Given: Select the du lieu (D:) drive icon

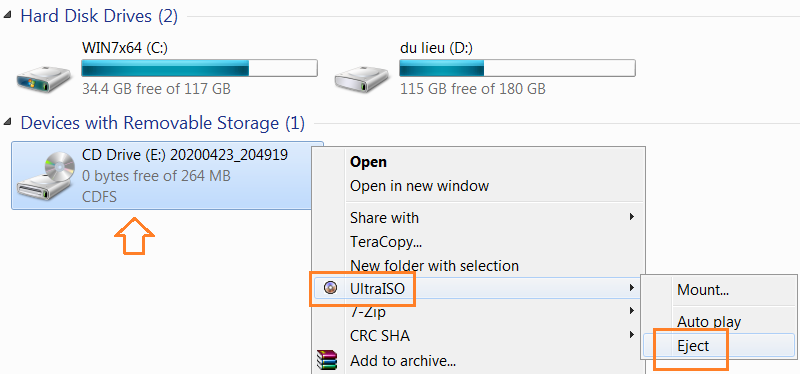Looking at the screenshot, I should point(361,80).
